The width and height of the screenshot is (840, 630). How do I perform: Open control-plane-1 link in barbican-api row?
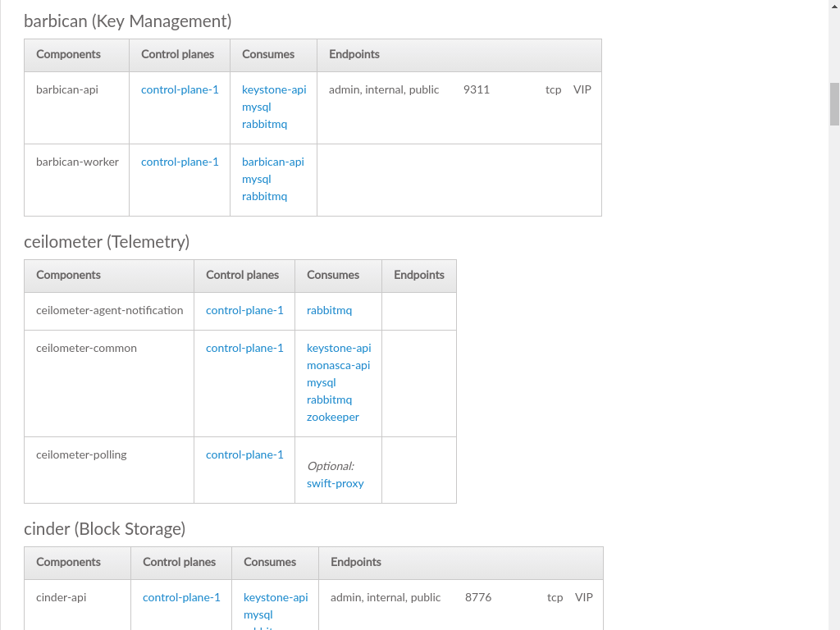(x=180, y=89)
